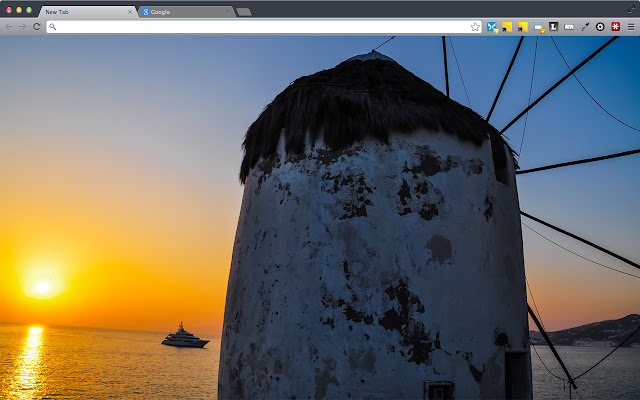Focus the address bar input field

(263, 27)
